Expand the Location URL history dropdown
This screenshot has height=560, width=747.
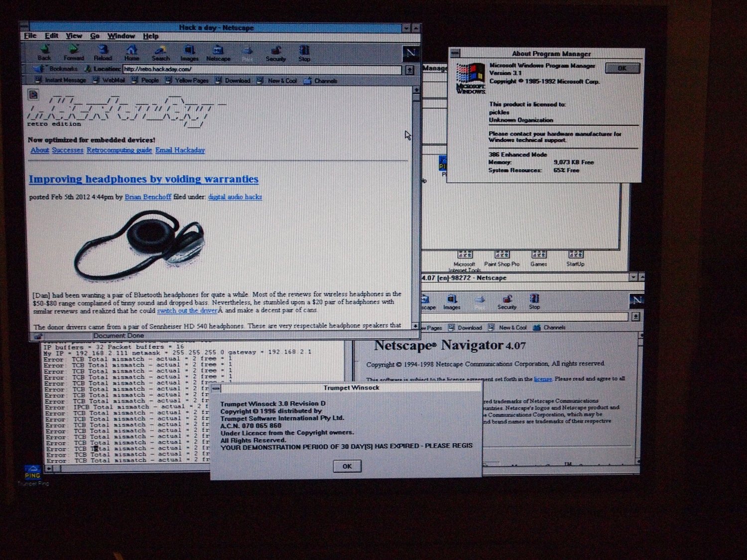click(409, 70)
